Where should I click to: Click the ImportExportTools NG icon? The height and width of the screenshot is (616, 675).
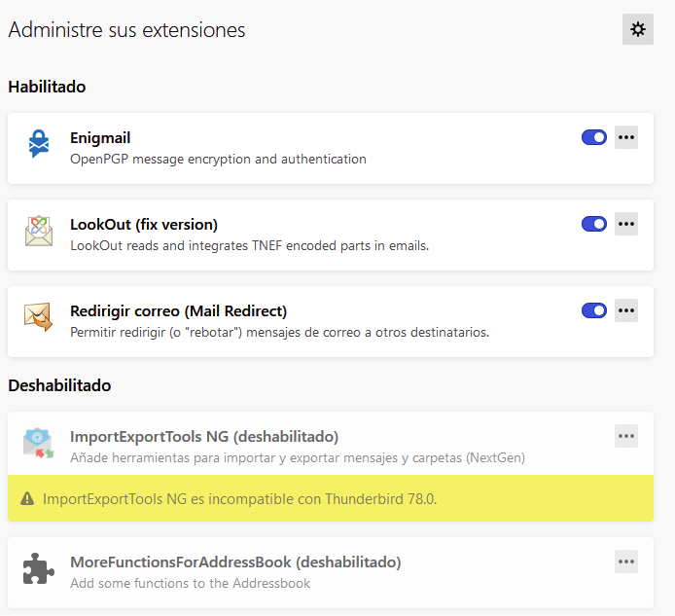pyautogui.click(x=38, y=443)
